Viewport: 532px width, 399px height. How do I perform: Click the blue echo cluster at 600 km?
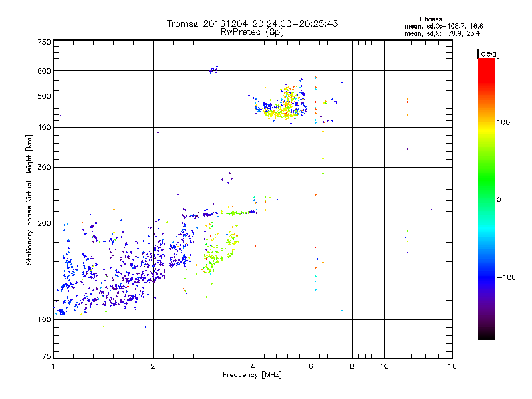tap(213, 70)
